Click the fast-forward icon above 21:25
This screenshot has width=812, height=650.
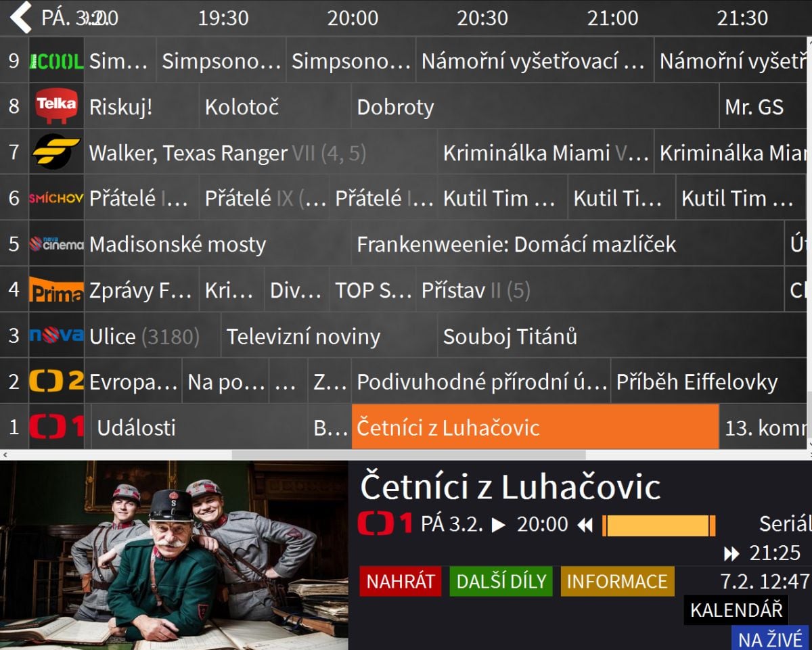(731, 555)
